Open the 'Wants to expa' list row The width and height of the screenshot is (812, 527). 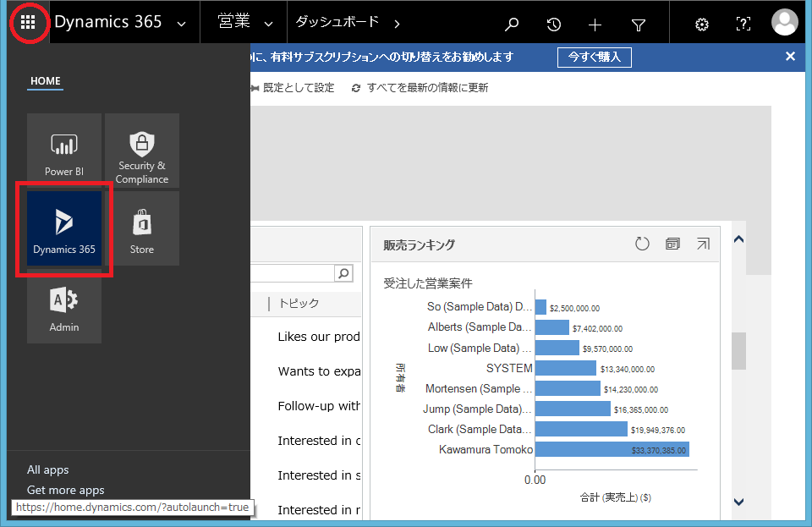pyautogui.click(x=319, y=371)
